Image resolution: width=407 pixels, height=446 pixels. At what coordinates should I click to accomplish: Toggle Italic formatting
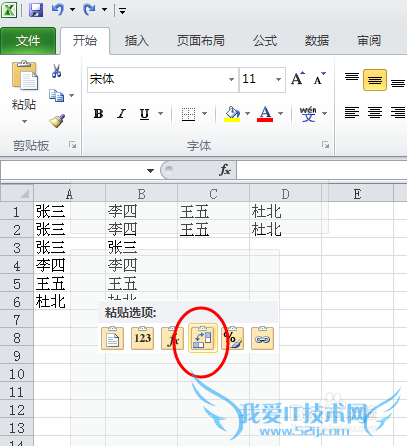[x=122, y=114]
